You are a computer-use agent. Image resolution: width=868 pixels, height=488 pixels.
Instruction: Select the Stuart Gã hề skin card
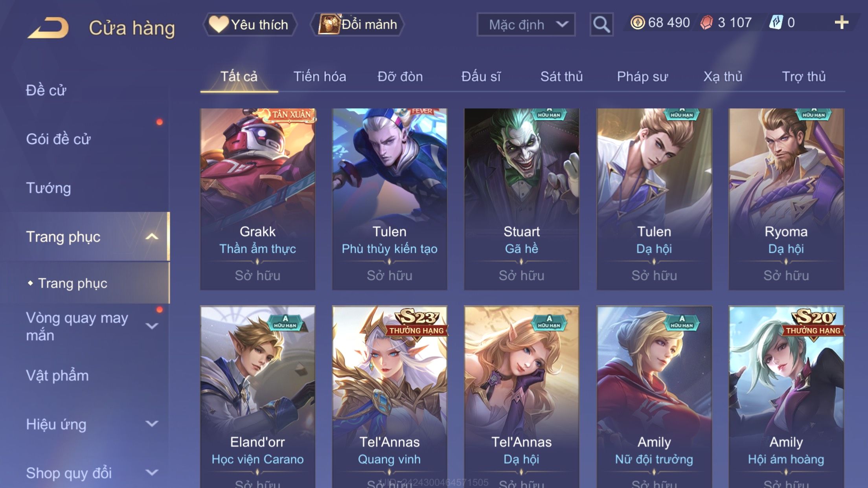[521, 199]
